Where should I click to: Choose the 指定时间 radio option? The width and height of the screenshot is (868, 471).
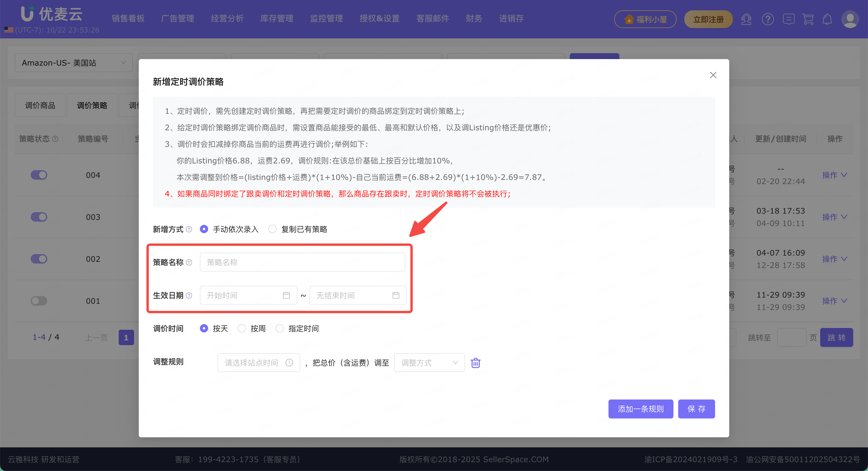(x=279, y=328)
